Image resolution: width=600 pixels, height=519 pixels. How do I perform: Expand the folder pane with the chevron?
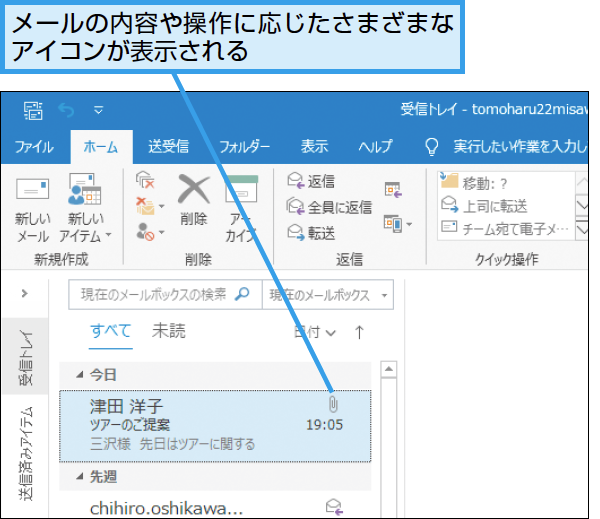[x=24, y=294]
